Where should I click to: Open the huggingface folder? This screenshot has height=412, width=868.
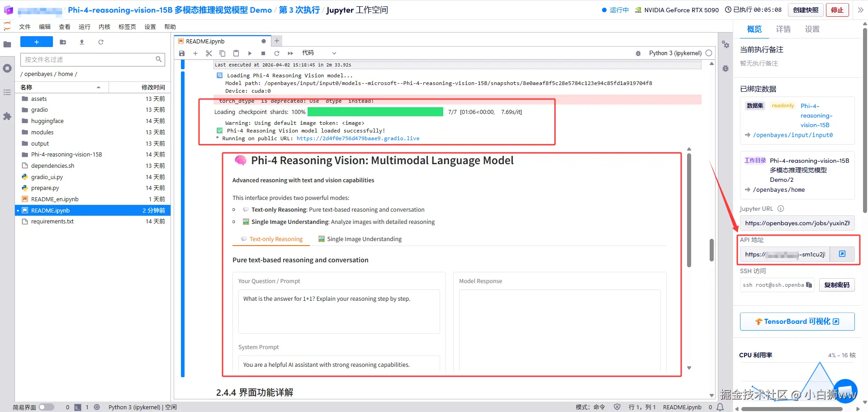click(93, 121)
